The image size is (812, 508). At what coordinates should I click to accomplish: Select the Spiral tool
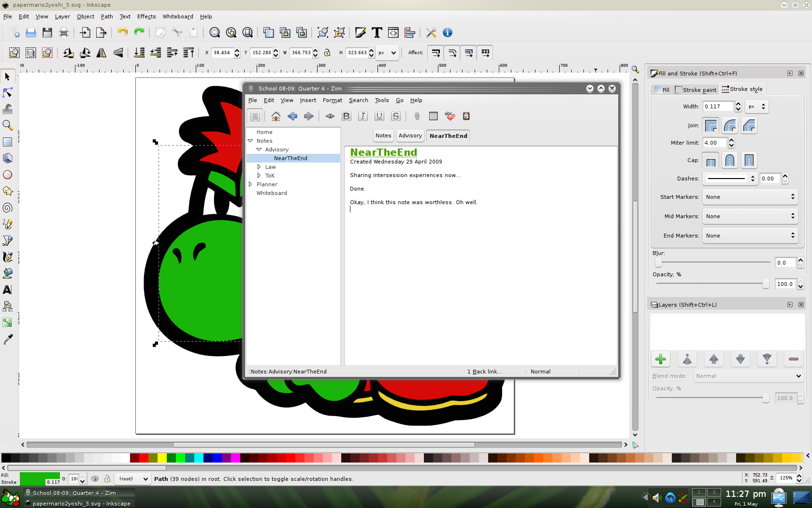click(x=8, y=208)
